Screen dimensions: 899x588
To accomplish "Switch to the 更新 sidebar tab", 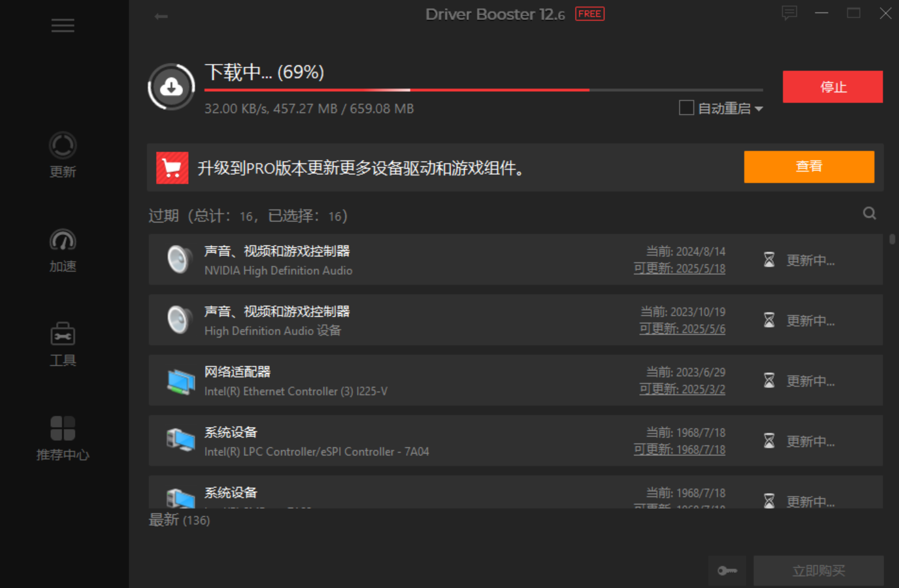I will coord(63,155).
